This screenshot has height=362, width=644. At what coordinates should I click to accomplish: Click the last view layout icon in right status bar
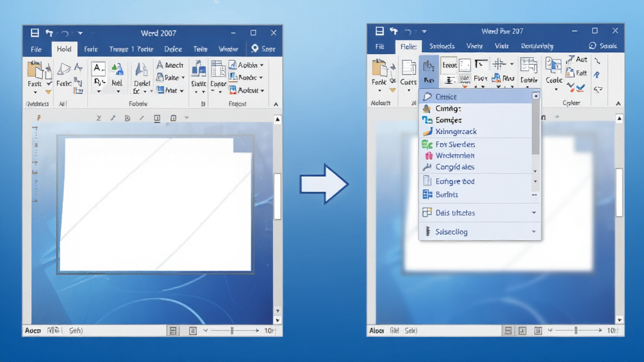[x=538, y=331]
